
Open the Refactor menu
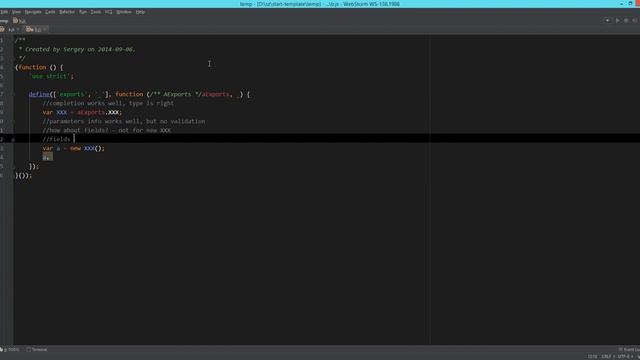[67, 12]
